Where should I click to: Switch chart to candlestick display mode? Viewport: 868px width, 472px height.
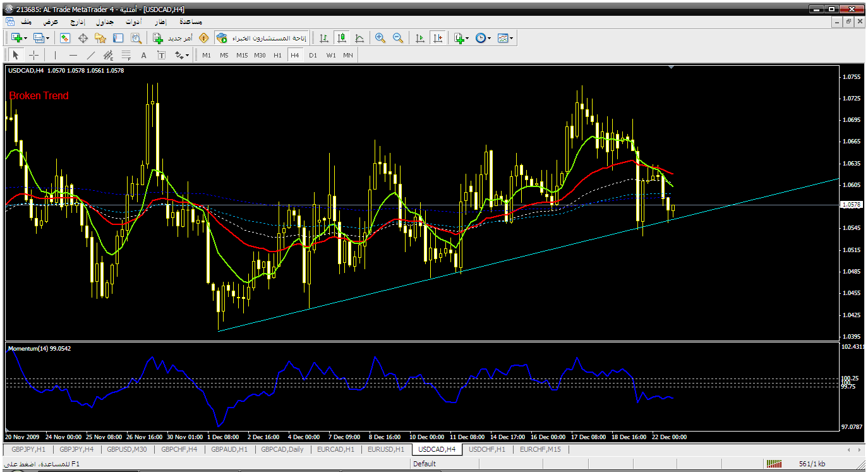[x=342, y=38]
